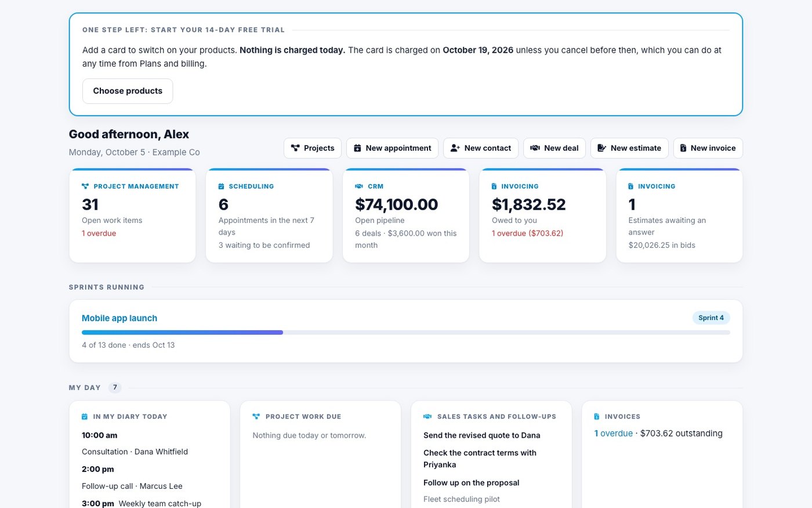Click the Project Management card icon

(x=85, y=186)
